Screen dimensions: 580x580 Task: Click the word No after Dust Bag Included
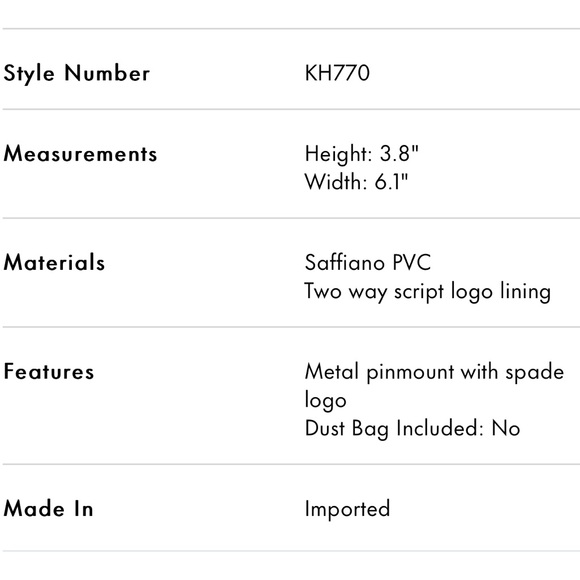(506, 428)
